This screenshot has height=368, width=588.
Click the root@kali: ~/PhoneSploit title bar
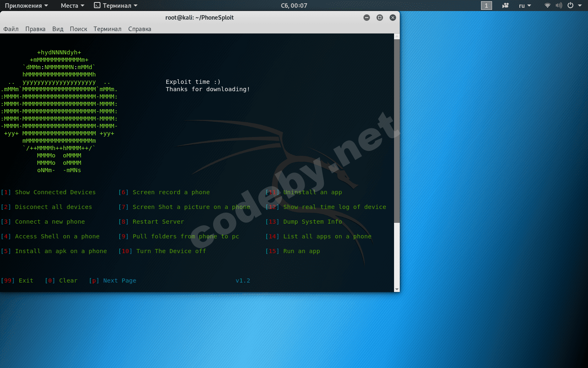(200, 18)
